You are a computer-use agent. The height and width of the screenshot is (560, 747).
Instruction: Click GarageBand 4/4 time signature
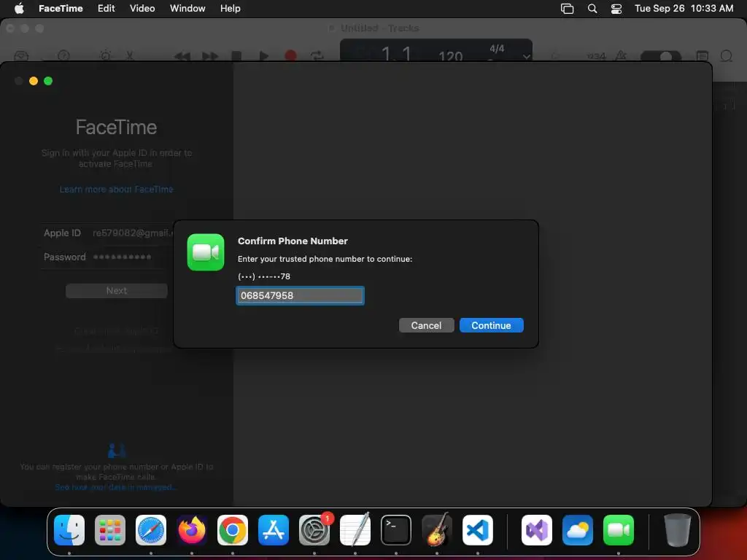[x=496, y=49]
